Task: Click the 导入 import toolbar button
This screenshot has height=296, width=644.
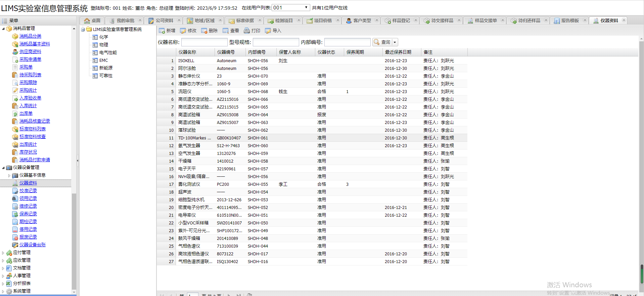Action: click(x=273, y=31)
